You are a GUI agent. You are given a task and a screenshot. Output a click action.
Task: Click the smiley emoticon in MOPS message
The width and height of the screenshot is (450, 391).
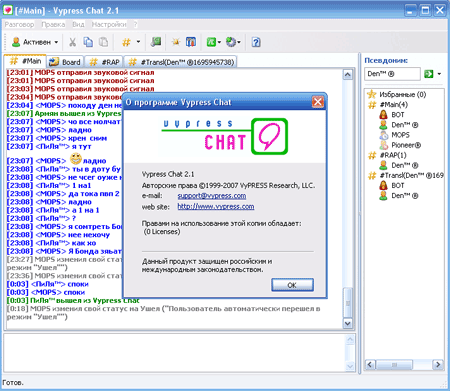76,158
